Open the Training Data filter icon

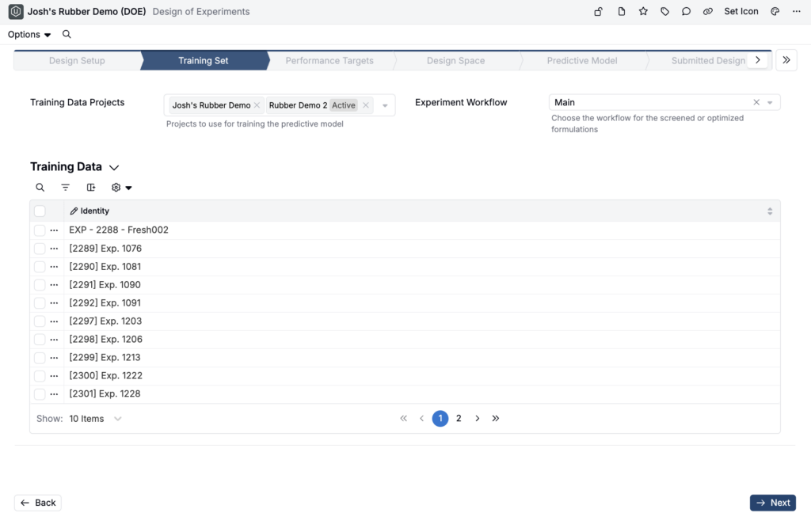pos(65,187)
